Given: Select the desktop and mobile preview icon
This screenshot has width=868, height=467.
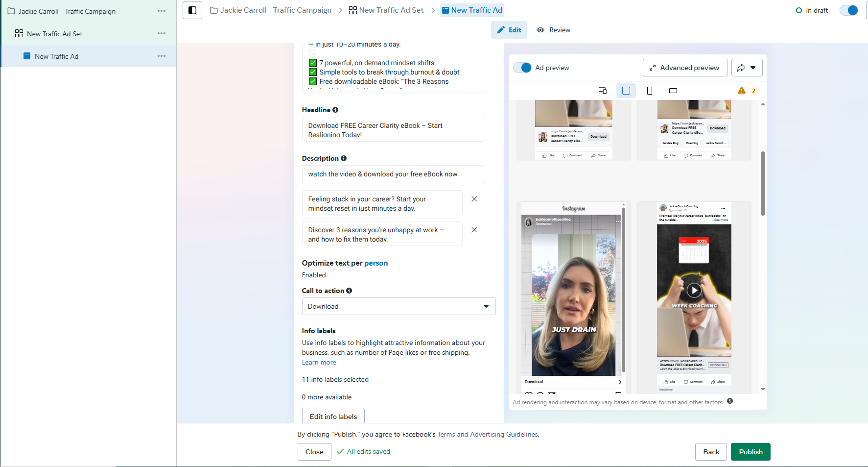Looking at the screenshot, I should [x=603, y=91].
